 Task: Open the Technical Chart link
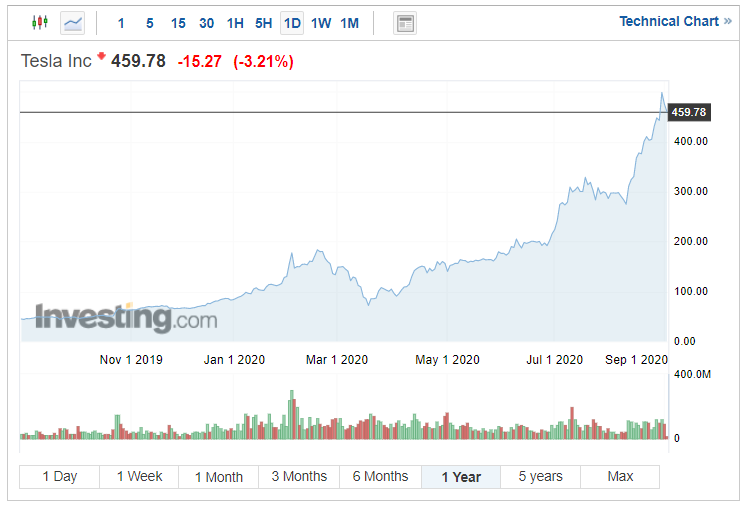coord(675,21)
